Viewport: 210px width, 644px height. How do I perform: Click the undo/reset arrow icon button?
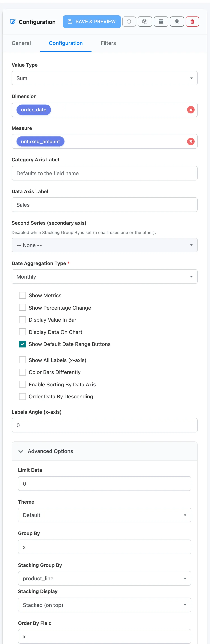[x=129, y=22]
